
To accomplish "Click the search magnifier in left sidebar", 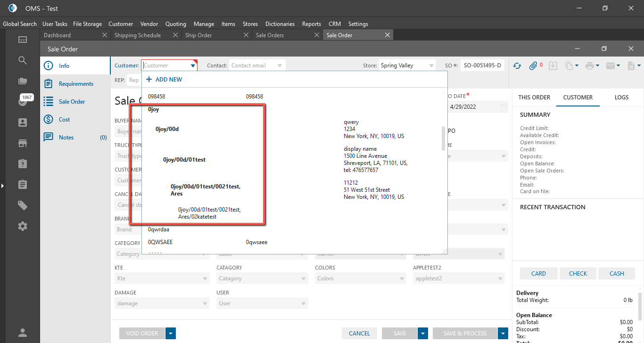I will point(22,60).
